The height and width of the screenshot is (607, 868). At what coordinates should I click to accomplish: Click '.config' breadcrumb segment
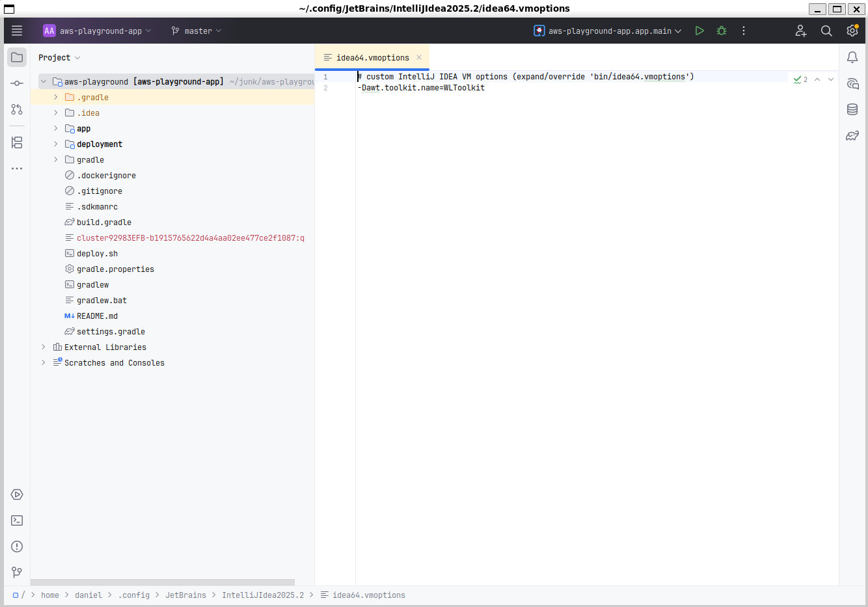point(134,595)
